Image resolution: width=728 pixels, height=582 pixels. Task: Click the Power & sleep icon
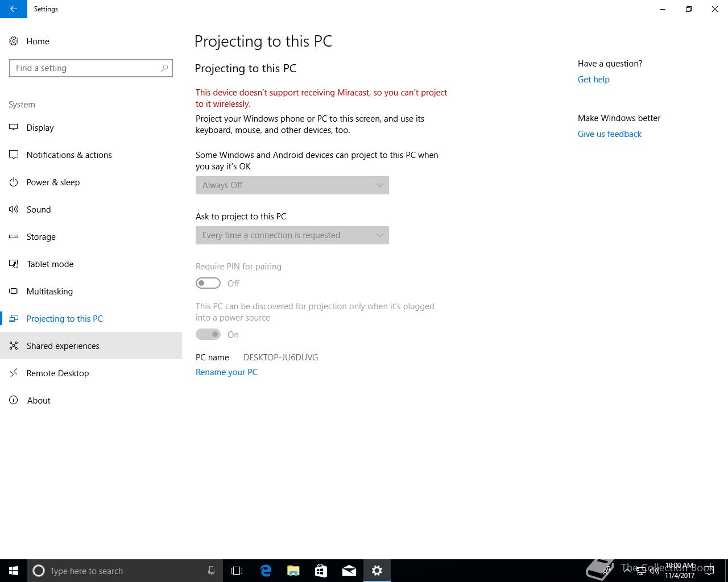pos(14,182)
